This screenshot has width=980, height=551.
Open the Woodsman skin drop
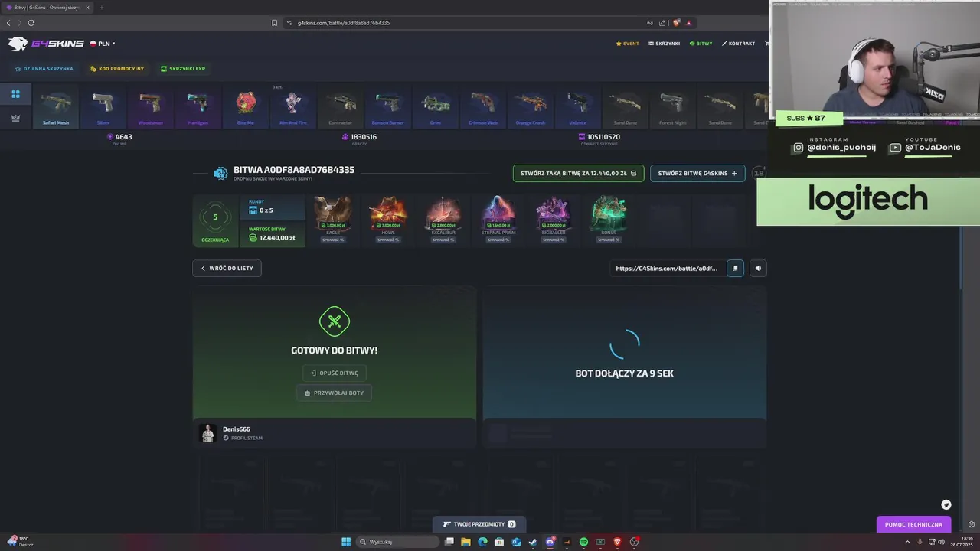(x=151, y=107)
